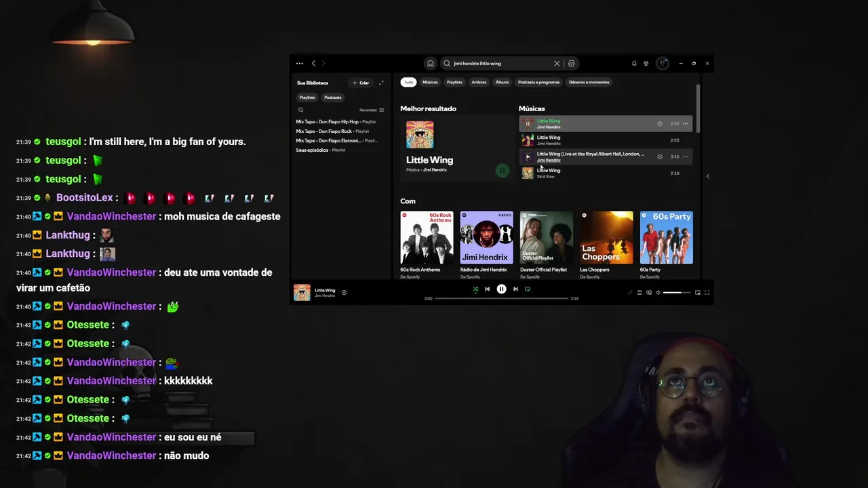The width and height of the screenshot is (868, 488).
Task: Open Spotify Home via the house icon
Action: [430, 63]
